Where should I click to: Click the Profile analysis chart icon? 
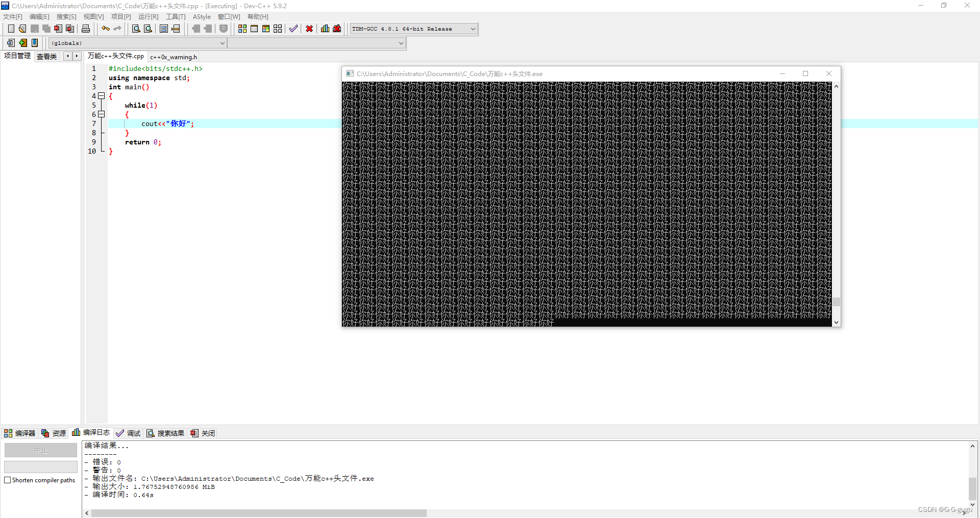[325, 29]
